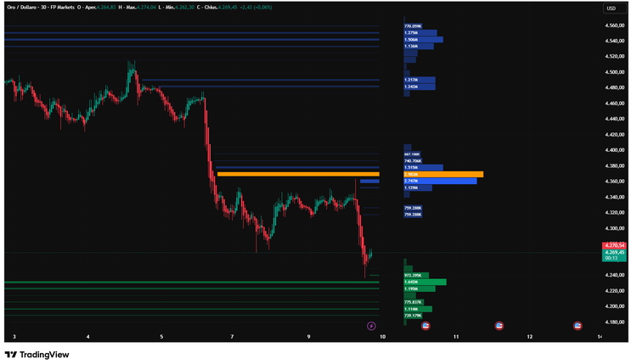Click the red 4.270,54 price label
Image resolution: width=631 pixels, height=364 pixels.
(x=614, y=245)
